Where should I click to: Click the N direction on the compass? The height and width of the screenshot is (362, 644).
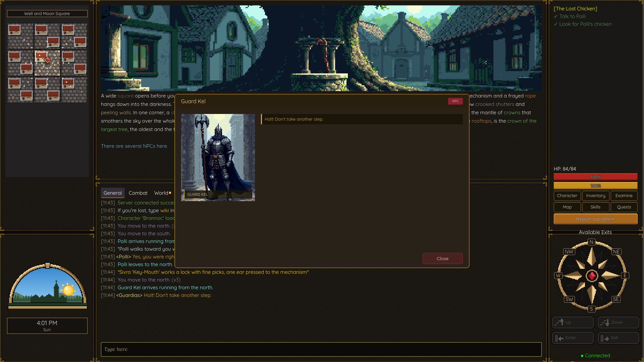pyautogui.click(x=591, y=242)
